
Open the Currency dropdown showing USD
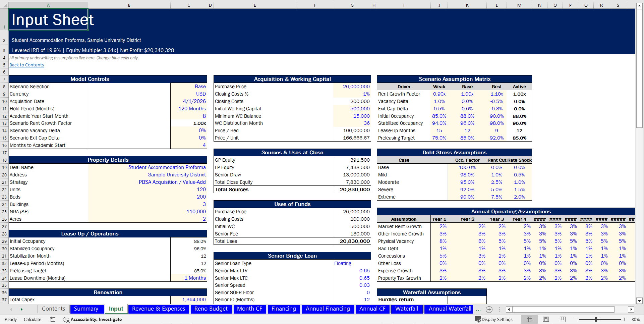tap(201, 94)
